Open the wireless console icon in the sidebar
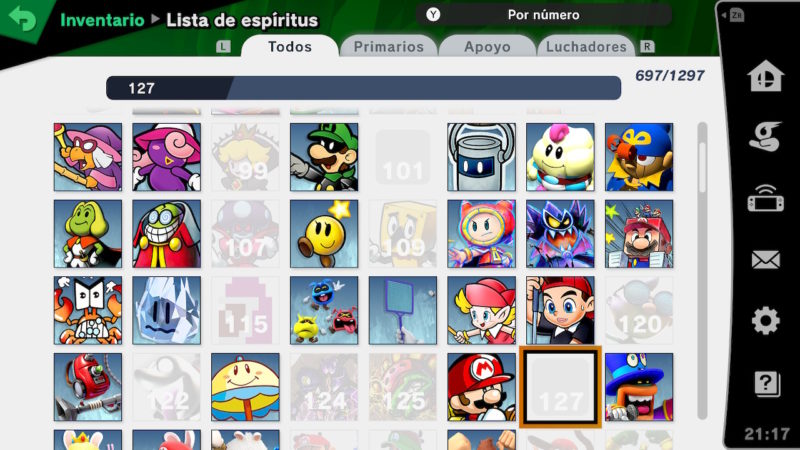This screenshot has height=450, width=800. click(x=765, y=198)
